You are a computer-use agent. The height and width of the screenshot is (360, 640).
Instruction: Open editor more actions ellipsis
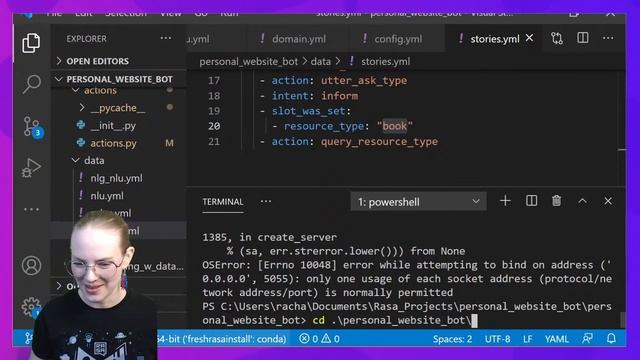pos(608,38)
